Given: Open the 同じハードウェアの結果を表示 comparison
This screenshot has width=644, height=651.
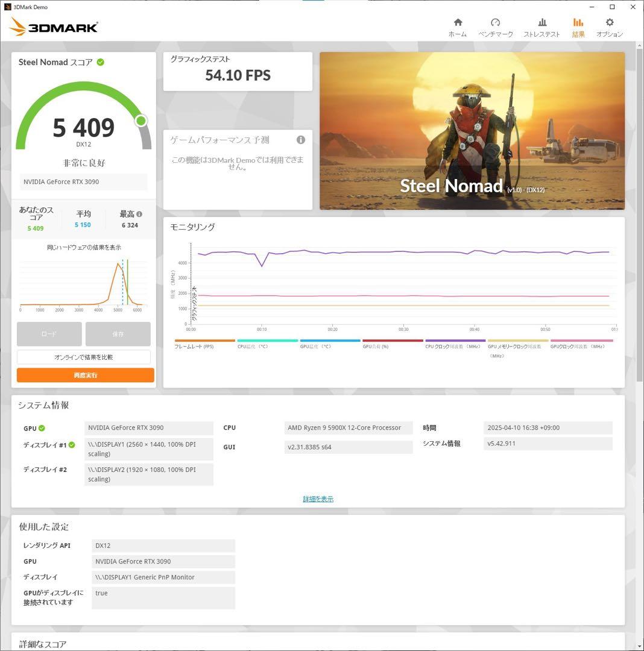Looking at the screenshot, I should [85, 247].
